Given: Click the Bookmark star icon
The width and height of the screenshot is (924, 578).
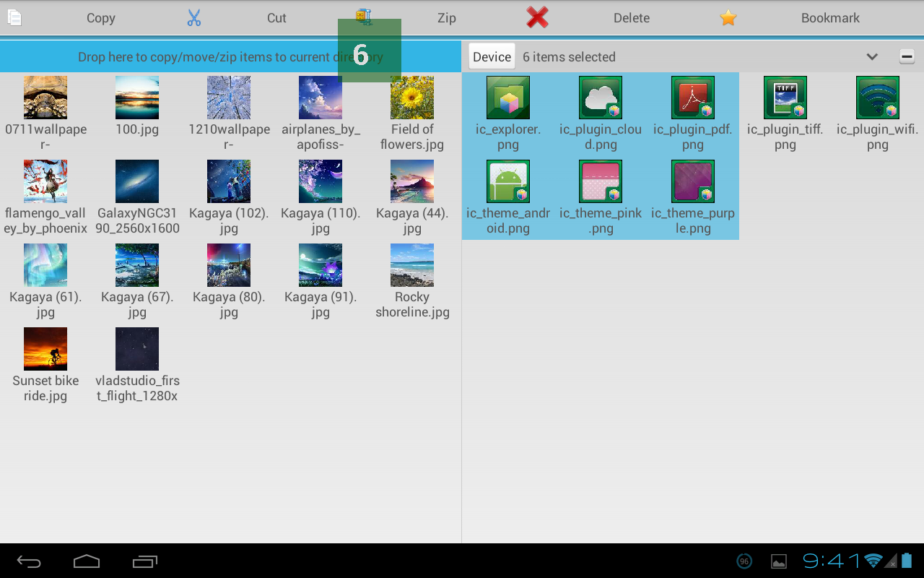Looking at the screenshot, I should (728, 17).
